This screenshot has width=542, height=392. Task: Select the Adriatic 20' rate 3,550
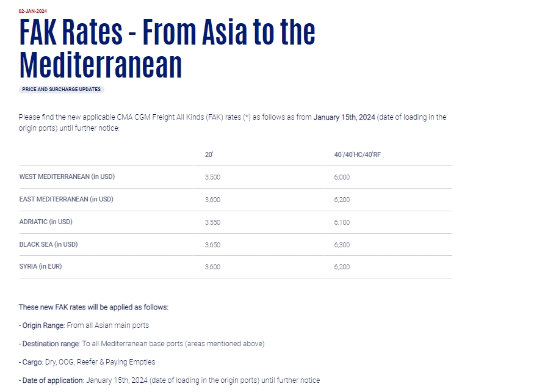tap(212, 222)
